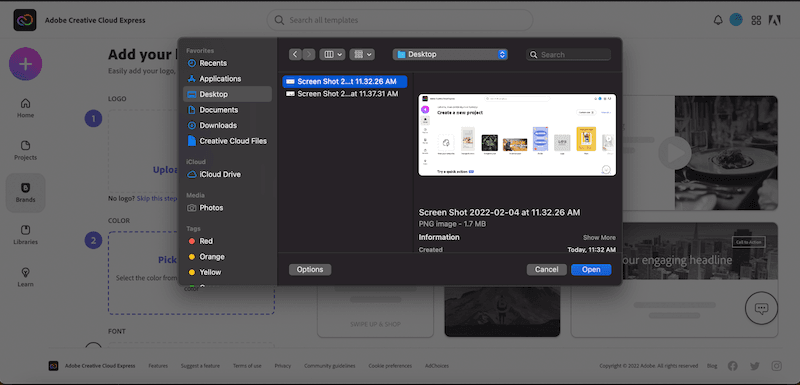Open Blog footer link
Screen dimensions: 800x385
click(712, 366)
